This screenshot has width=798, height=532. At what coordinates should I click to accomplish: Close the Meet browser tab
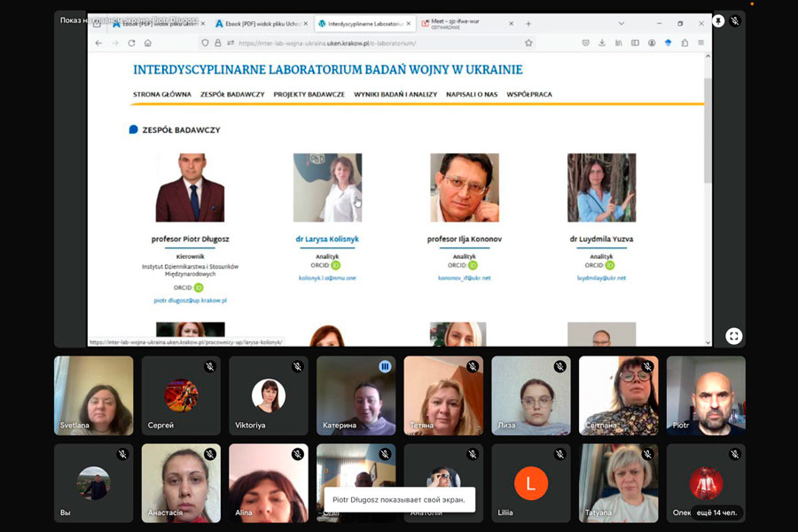[x=511, y=24]
